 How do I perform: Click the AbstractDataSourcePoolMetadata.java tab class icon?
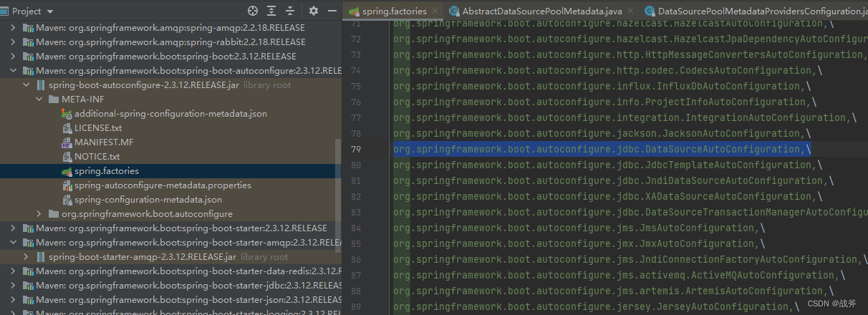pos(454,11)
